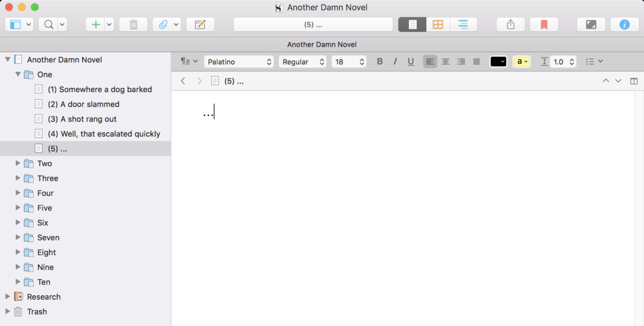The image size is (644, 326).
Task: Click the split editor icon
Action: tap(634, 81)
